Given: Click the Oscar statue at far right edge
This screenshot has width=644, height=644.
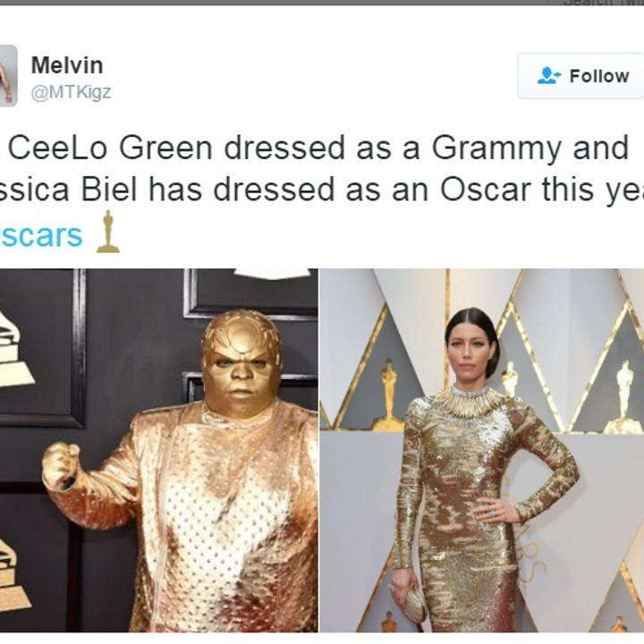Looking at the screenshot, I should [x=624, y=394].
